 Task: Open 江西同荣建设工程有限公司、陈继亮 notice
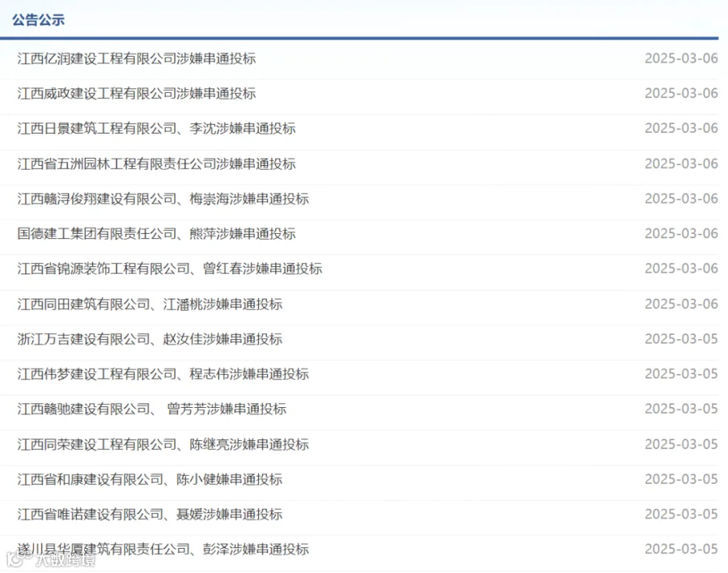[163, 444]
